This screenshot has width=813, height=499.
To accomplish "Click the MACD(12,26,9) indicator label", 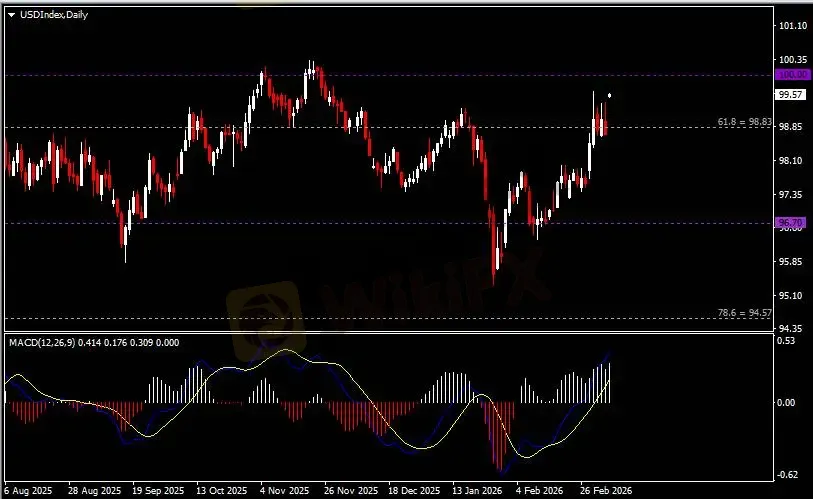I will [x=42, y=342].
